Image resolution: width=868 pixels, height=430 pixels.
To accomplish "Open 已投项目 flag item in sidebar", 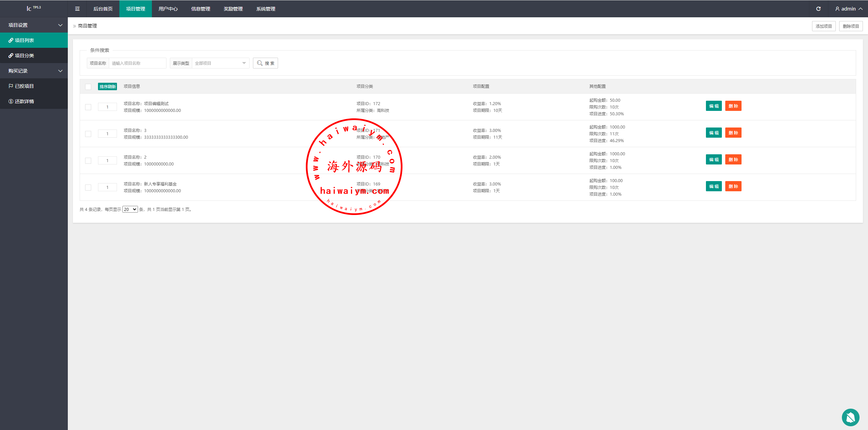I will click(24, 86).
